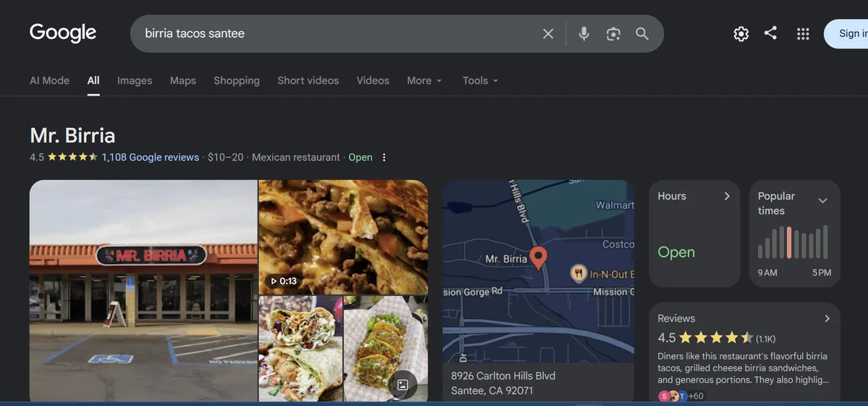Open the Hours card
This screenshot has height=406, width=868.
pyautogui.click(x=694, y=234)
